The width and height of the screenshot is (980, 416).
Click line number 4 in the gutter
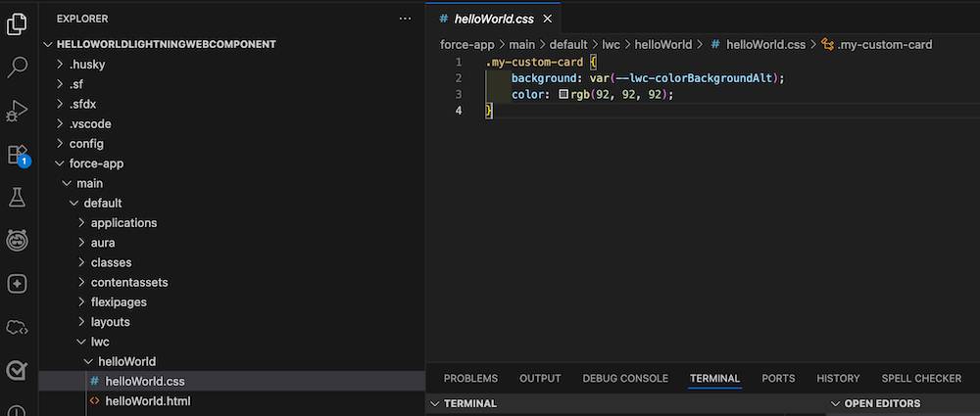tap(459, 111)
